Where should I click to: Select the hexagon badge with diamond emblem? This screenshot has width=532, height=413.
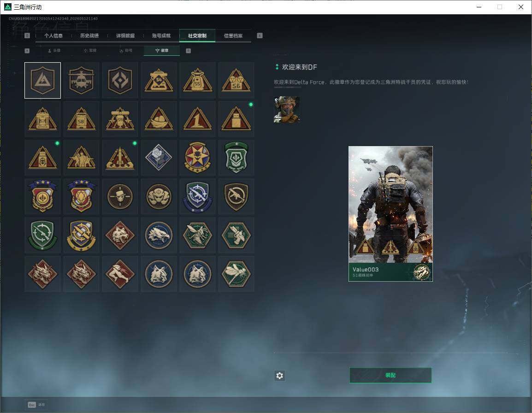coord(120,80)
